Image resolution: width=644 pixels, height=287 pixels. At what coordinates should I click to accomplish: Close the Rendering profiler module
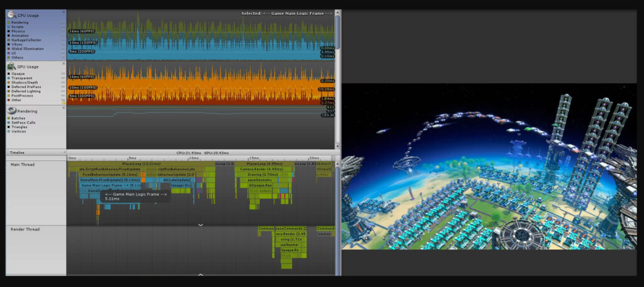[64, 108]
